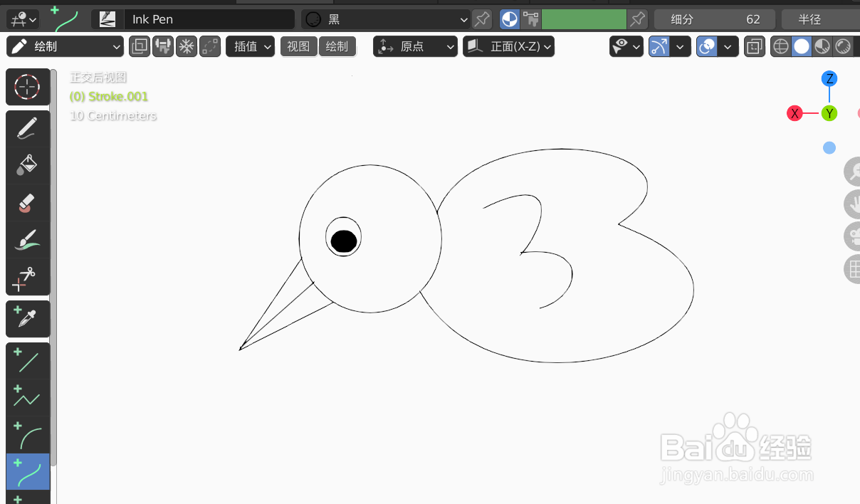Select the Tint brush tool
This screenshot has width=860, height=504.
coord(28,239)
